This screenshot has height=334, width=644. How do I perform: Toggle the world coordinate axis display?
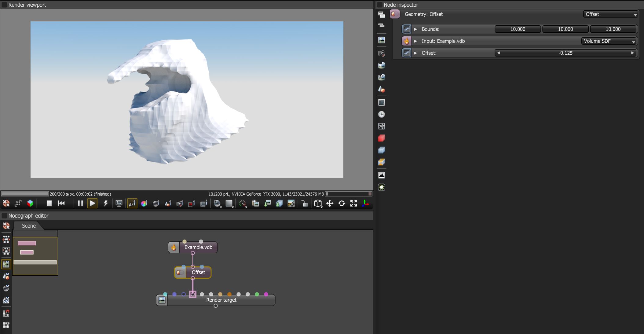pyautogui.click(x=365, y=203)
